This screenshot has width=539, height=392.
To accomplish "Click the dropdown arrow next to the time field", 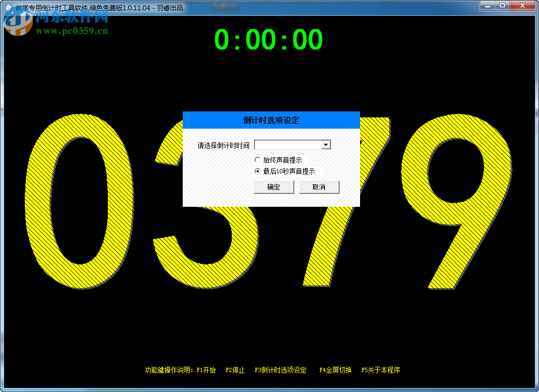I will point(326,144).
